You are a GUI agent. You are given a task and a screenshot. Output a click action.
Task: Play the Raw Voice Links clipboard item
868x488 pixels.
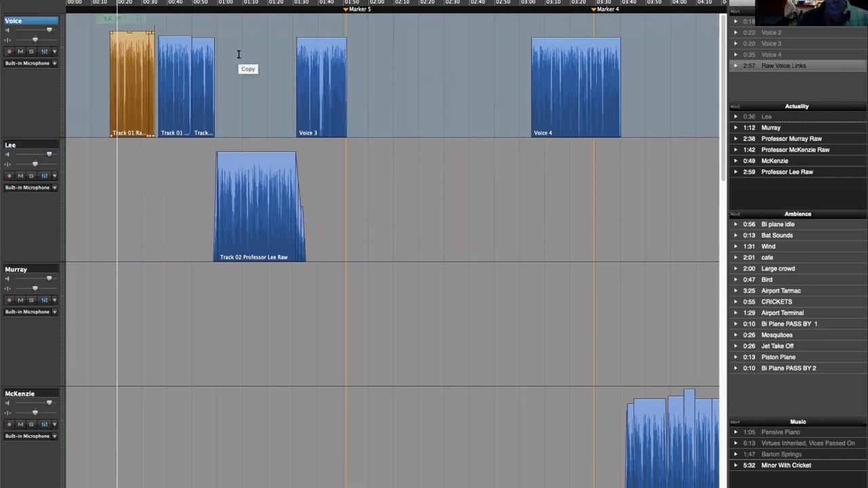pyautogui.click(x=736, y=66)
